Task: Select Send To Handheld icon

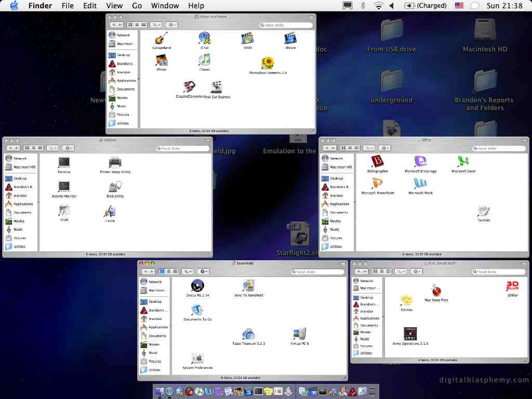Action: coord(248,286)
